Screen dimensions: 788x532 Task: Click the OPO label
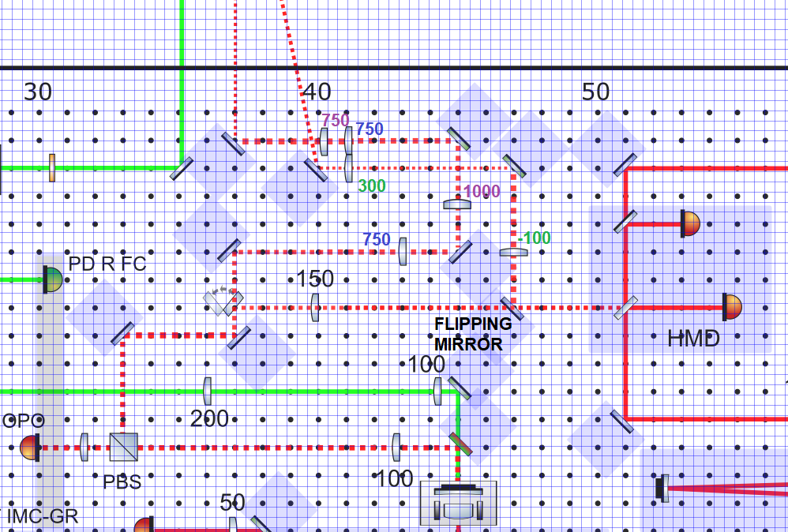point(23,421)
